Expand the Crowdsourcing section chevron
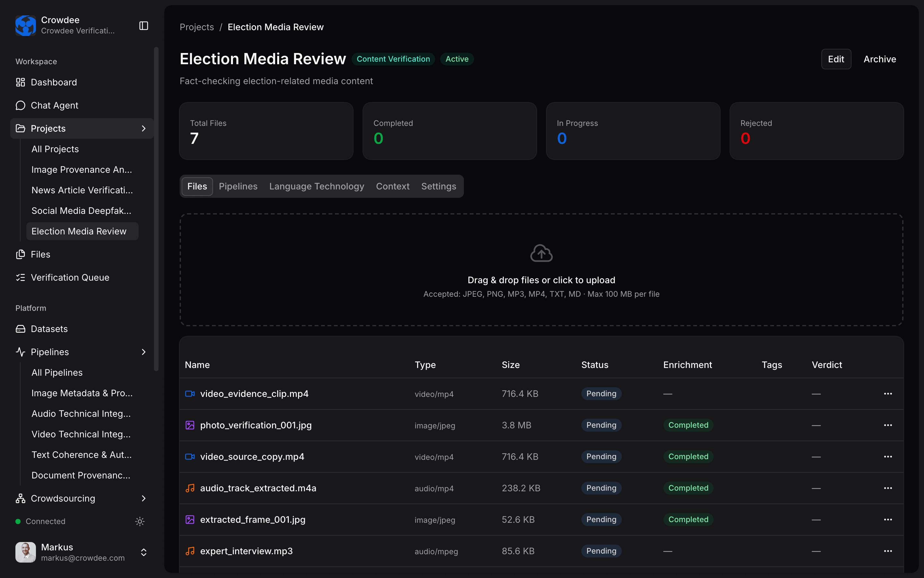Image resolution: width=924 pixels, height=578 pixels. point(143,498)
